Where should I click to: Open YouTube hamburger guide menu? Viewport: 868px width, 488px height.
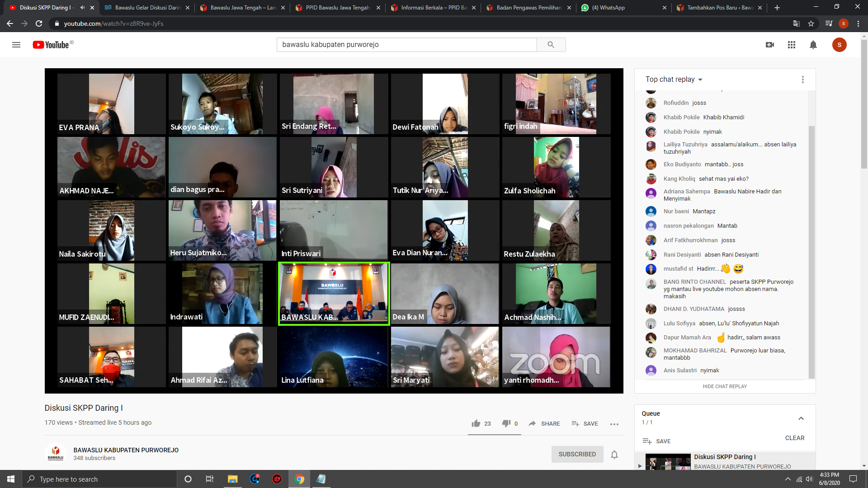16,45
